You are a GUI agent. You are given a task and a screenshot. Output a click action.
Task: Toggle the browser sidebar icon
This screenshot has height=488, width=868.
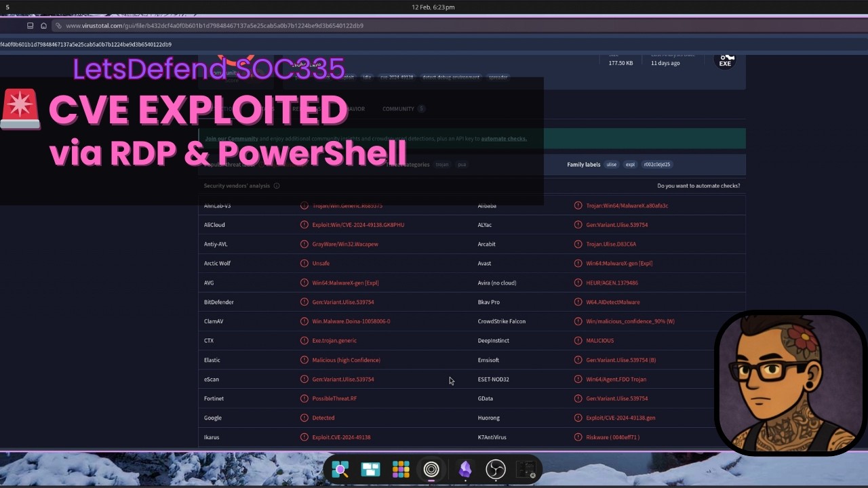click(x=30, y=26)
